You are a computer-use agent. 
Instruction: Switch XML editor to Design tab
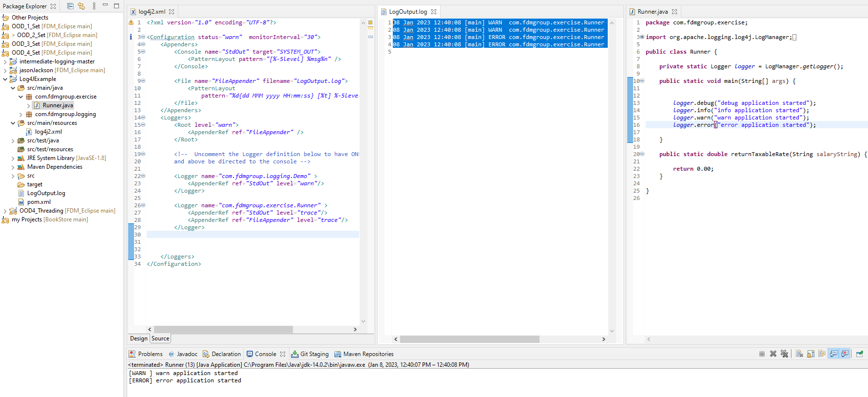point(138,338)
